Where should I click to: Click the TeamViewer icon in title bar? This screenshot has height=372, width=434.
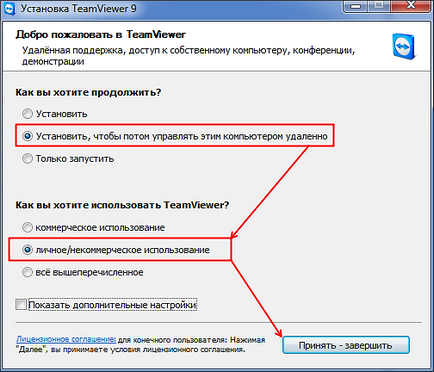coord(9,8)
